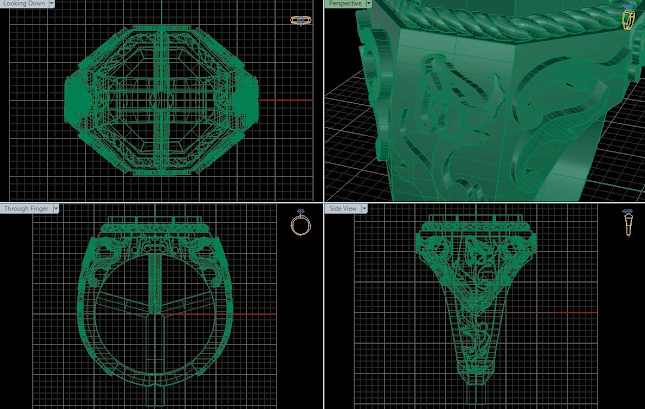The image size is (645, 409).
Task: Open the Perspective viewport dropdown arrow
Action: coord(369,3)
